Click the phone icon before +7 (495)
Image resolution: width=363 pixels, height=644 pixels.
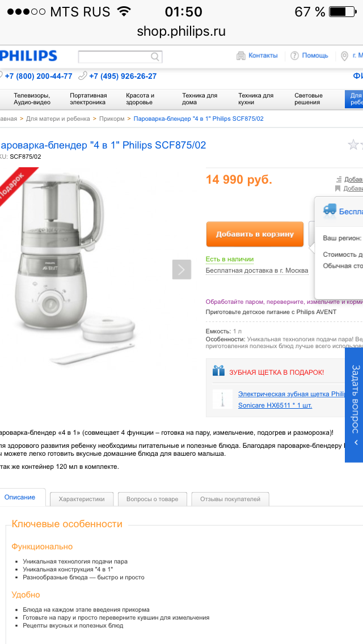(x=83, y=75)
